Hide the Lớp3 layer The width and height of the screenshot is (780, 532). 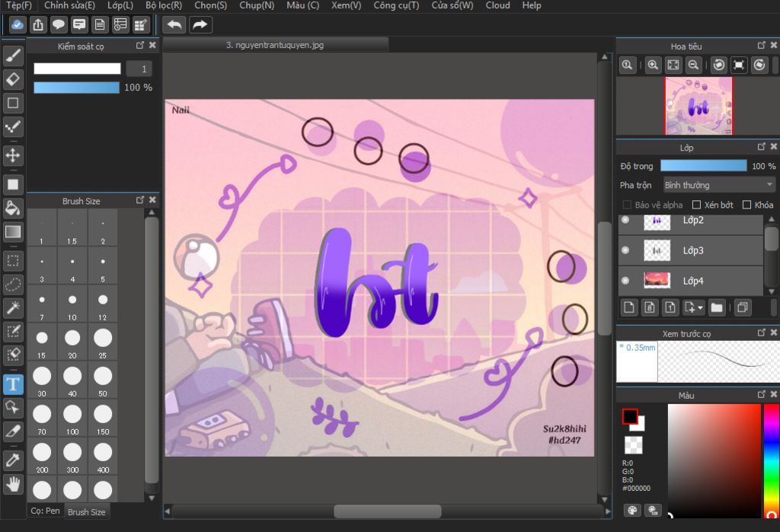[625, 250]
